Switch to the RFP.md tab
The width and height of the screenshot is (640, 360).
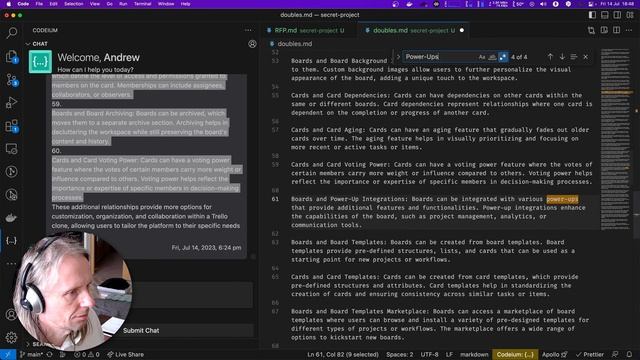coord(309,30)
